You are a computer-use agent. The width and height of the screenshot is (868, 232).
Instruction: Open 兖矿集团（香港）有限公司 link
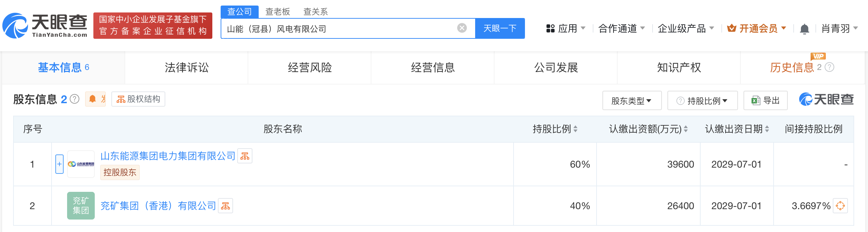coord(158,206)
